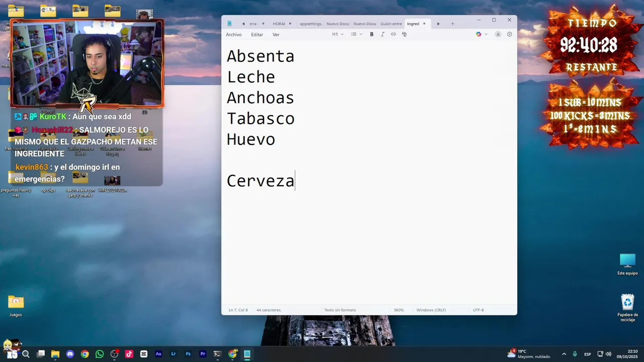
Task: Open the Este equipo desktop icon
Action: (x=627, y=264)
